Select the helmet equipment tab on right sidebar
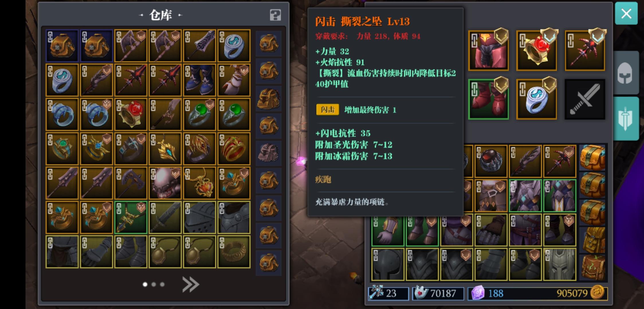Screen dimensions: 644x309 626,73
